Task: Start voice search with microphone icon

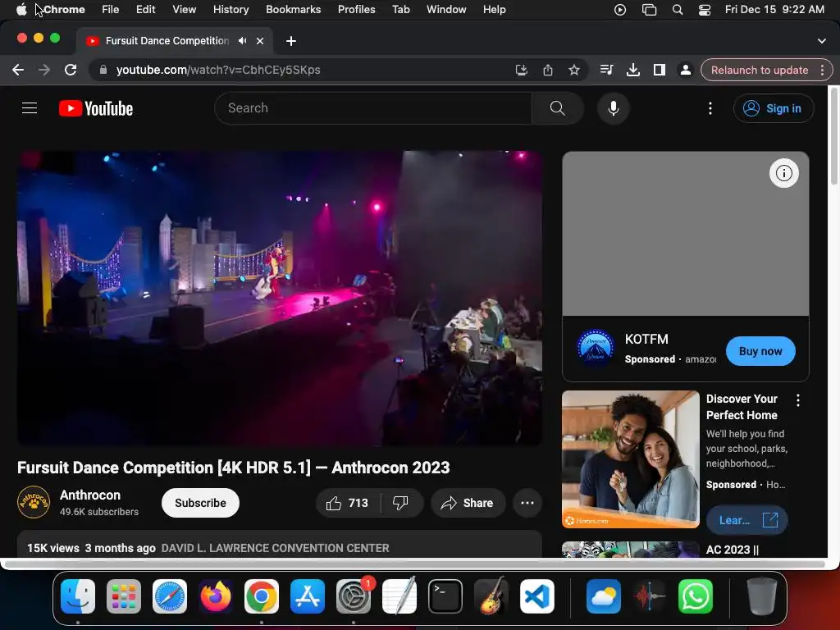Action: point(614,108)
